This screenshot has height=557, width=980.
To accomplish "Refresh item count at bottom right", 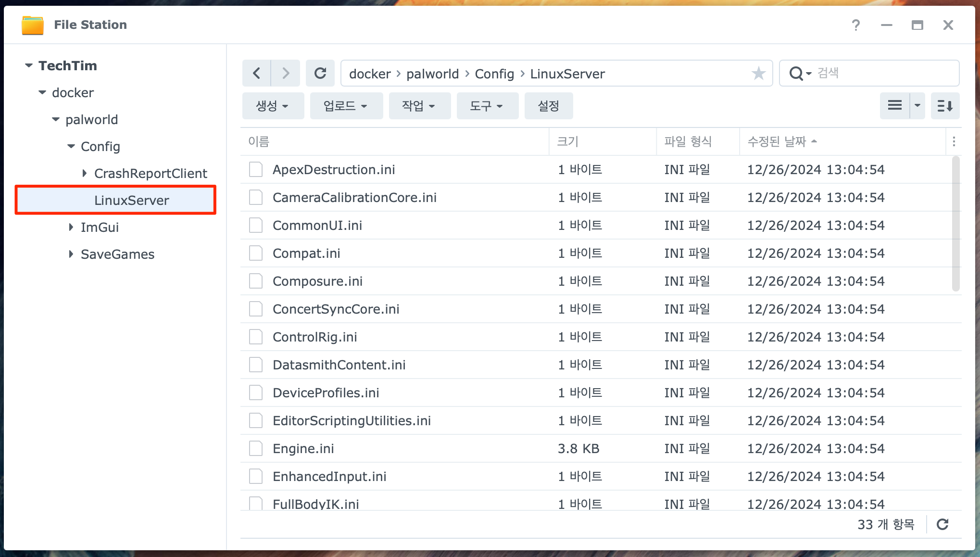I will point(942,524).
